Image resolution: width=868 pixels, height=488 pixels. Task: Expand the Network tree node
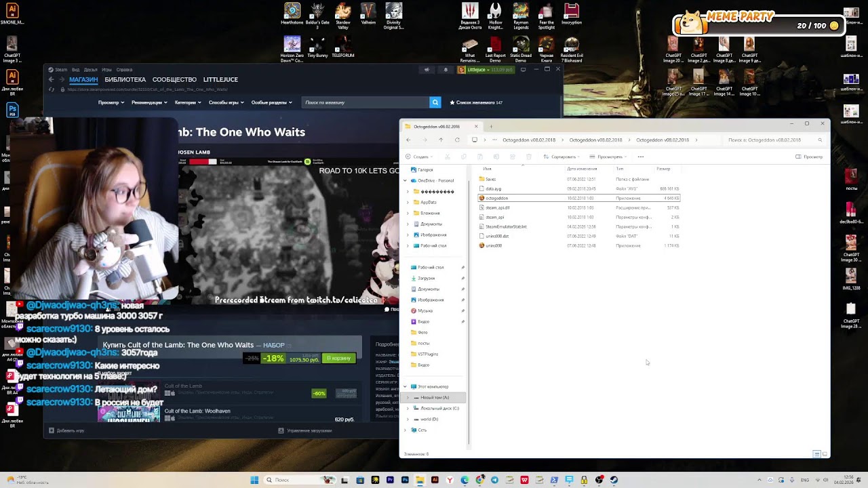coord(406,430)
